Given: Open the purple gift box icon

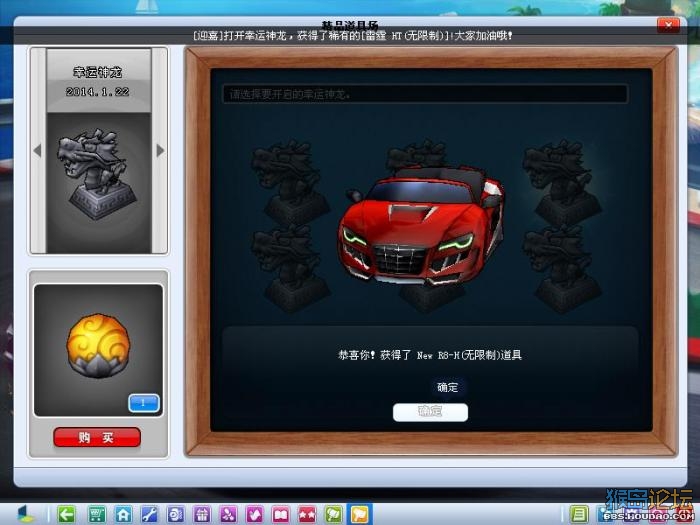Looking at the screenshot, I should pos(202,515).
